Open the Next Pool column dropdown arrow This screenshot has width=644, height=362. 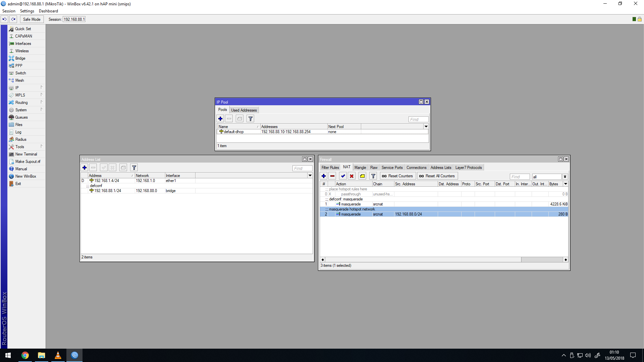click(x=426, y=126)
